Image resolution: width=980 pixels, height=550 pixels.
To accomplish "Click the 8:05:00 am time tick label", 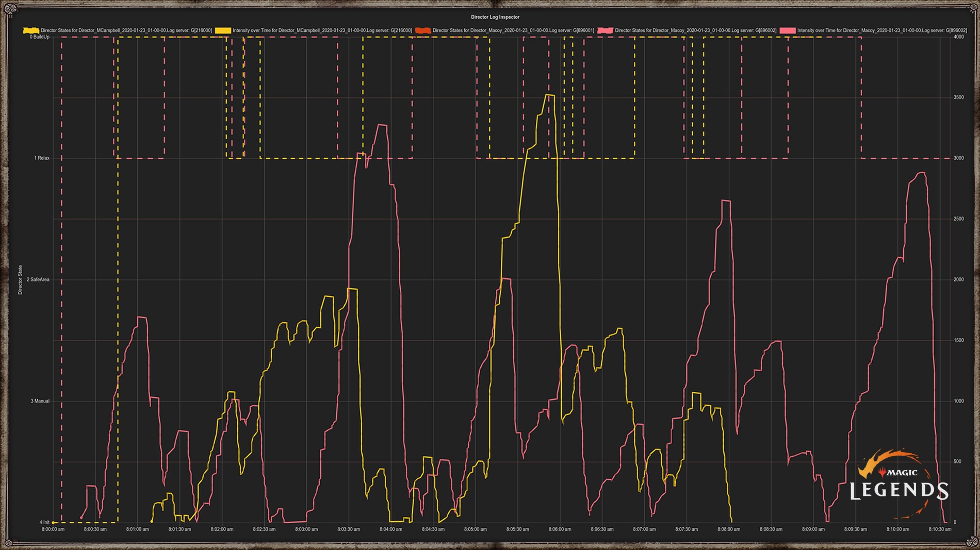I will 476,529.
